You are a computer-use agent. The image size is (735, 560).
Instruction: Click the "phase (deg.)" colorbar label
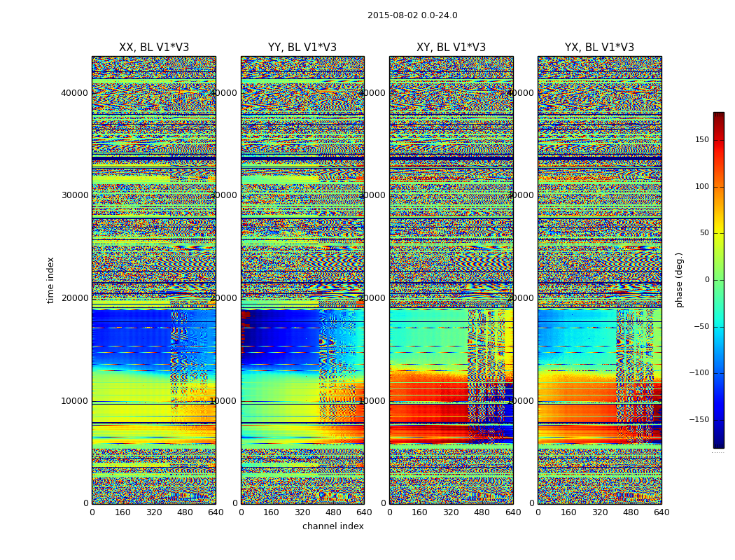click(679, 280)
